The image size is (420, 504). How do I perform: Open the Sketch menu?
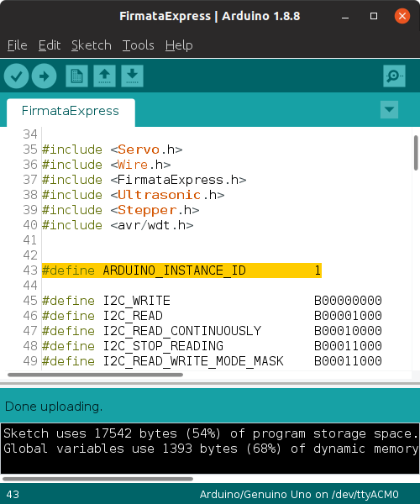click(92, 45)
